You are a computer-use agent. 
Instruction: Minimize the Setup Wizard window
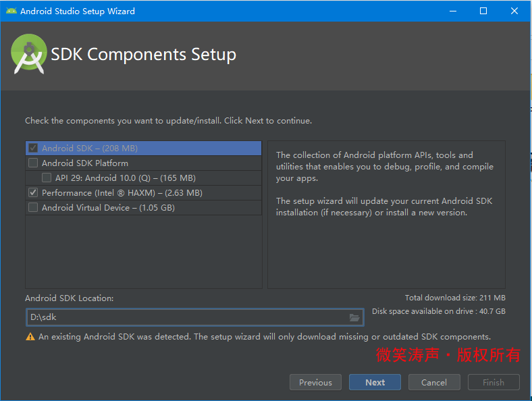[453, 11]
